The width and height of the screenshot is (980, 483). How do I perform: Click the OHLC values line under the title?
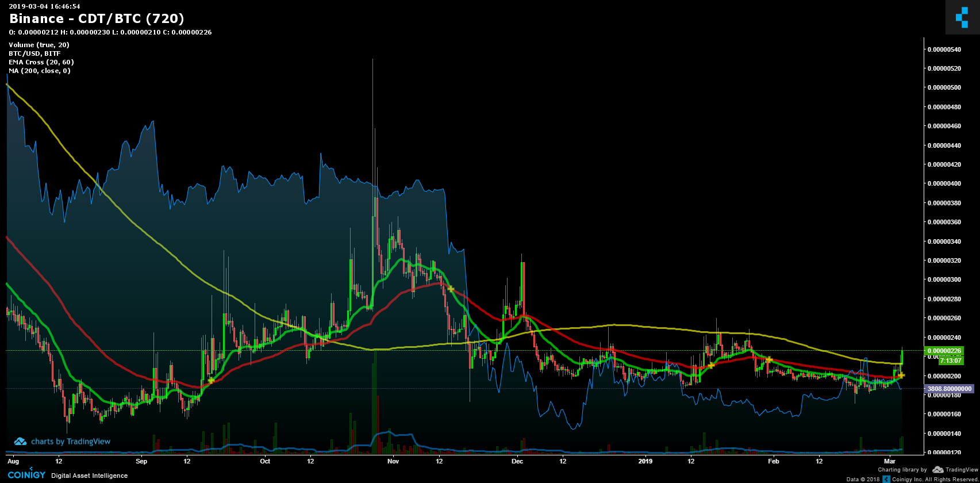[x=110, y=32]
